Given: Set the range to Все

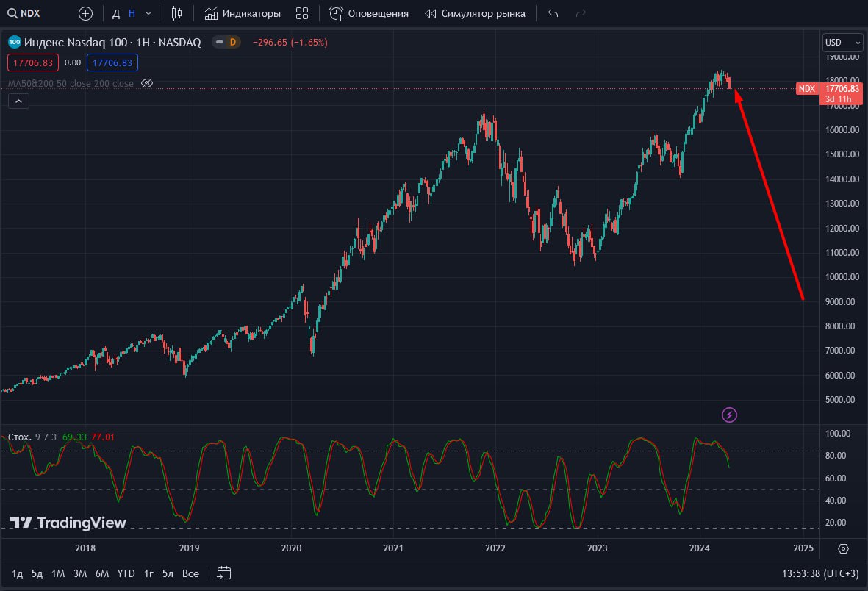Looking at the screenshot, I should pyautogui.click(x=190, y=573).
